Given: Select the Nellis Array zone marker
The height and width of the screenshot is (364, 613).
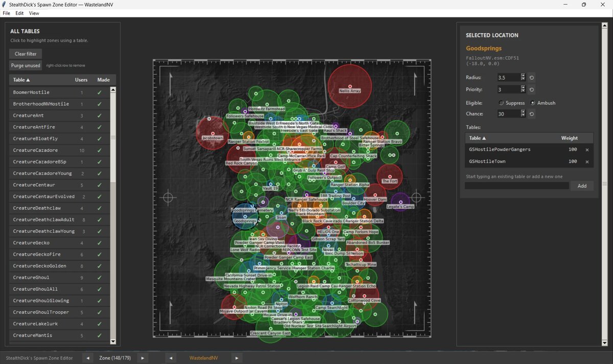Looking at the screenshot, I should click(350, 86).
